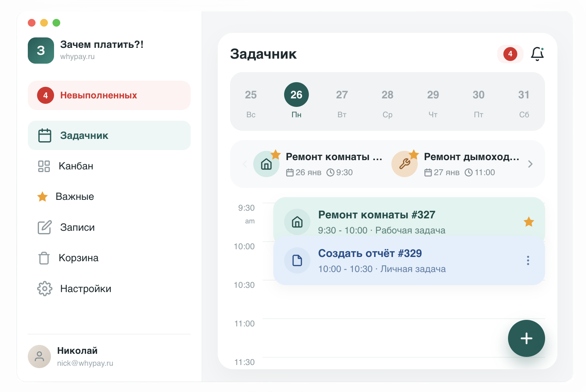586x392 pixels.
Task: Click the notification bell icon
Action: tap(537, 54)
